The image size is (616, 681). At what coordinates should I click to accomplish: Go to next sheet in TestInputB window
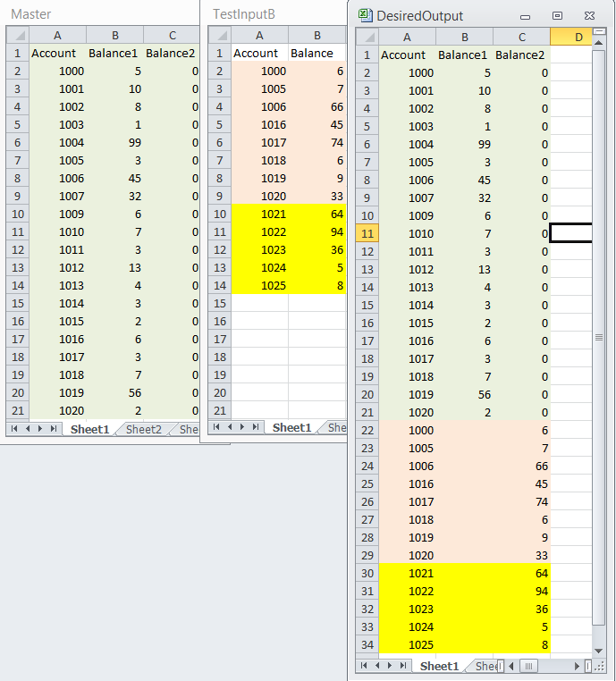(242, 427)
